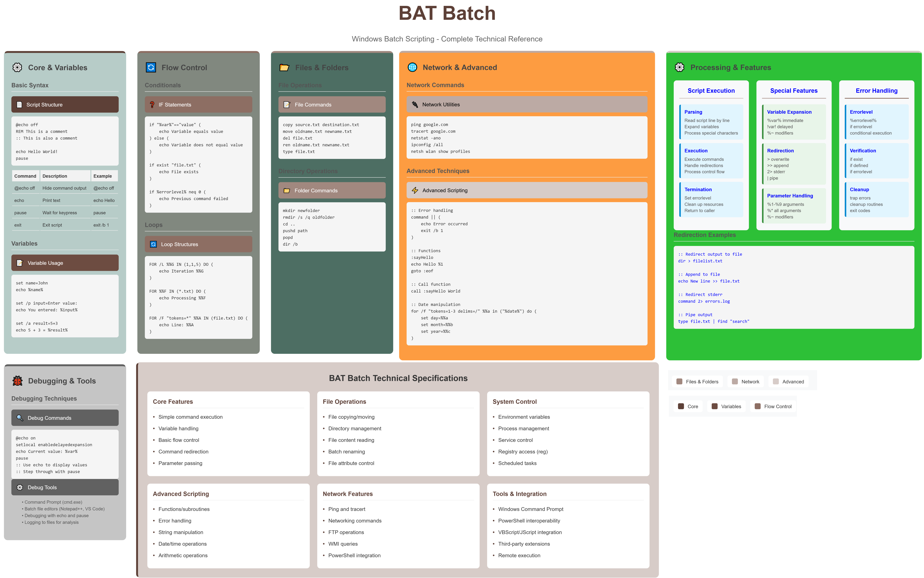
Task: Open the Script Execution column heading
Action: pos(711,91)
